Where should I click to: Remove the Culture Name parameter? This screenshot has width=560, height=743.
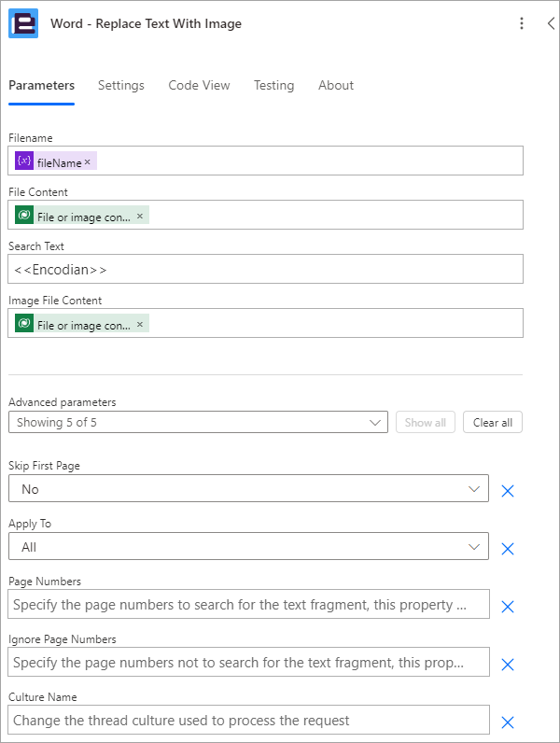(508, 722)
